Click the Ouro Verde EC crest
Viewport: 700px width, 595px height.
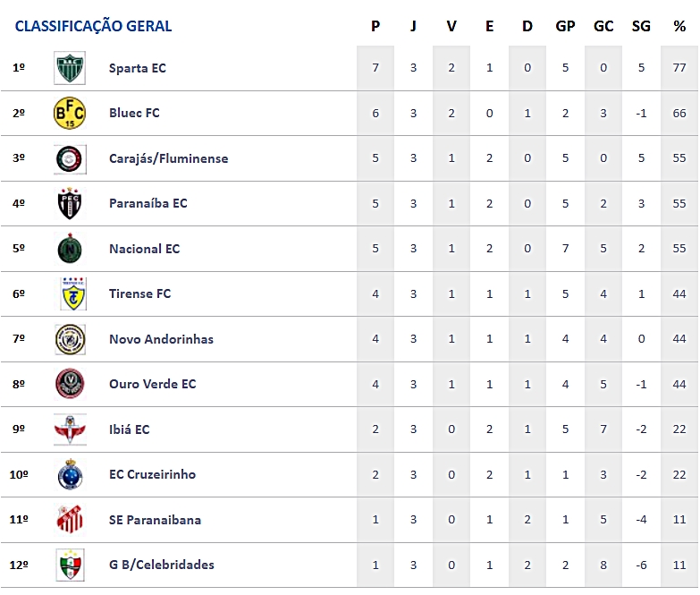69,384
